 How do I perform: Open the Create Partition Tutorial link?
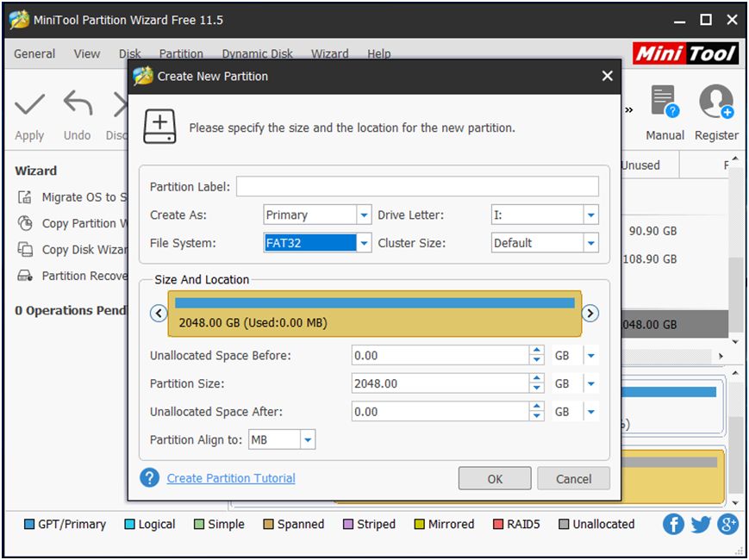(231, 476)
